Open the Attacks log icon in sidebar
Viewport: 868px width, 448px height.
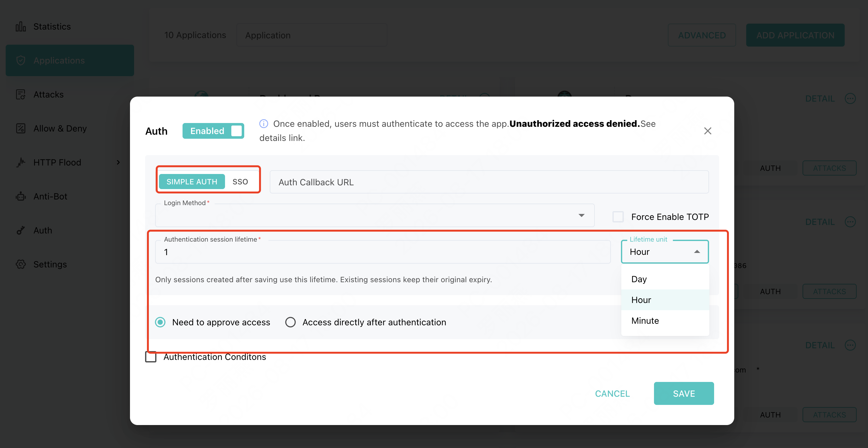point(20,94)
